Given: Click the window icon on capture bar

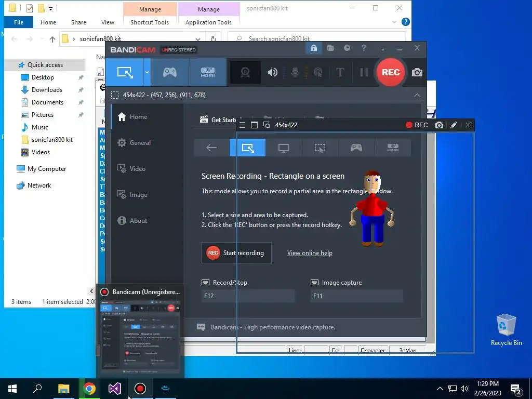Looking at the screenshot, I should coord(254,125).
